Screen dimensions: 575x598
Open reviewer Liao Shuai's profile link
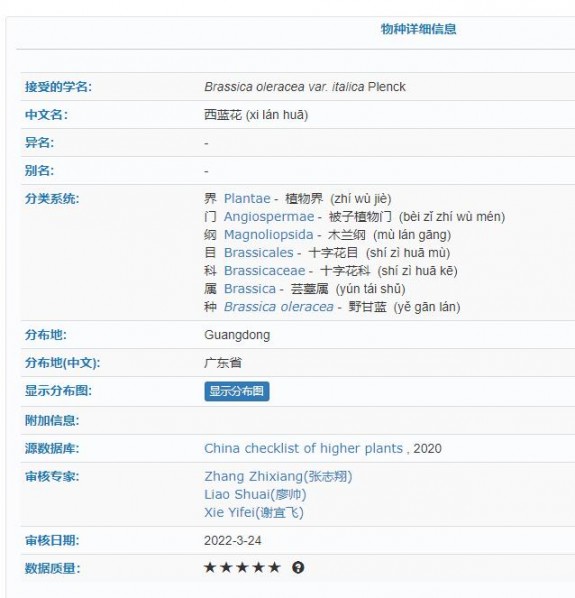tap(255, 494)
